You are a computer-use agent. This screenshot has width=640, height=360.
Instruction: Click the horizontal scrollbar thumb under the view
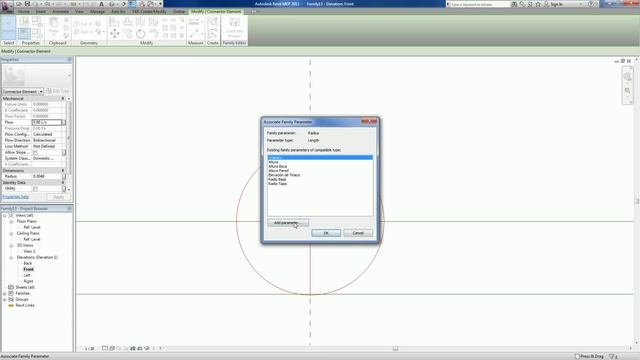[x=395, y=349]
